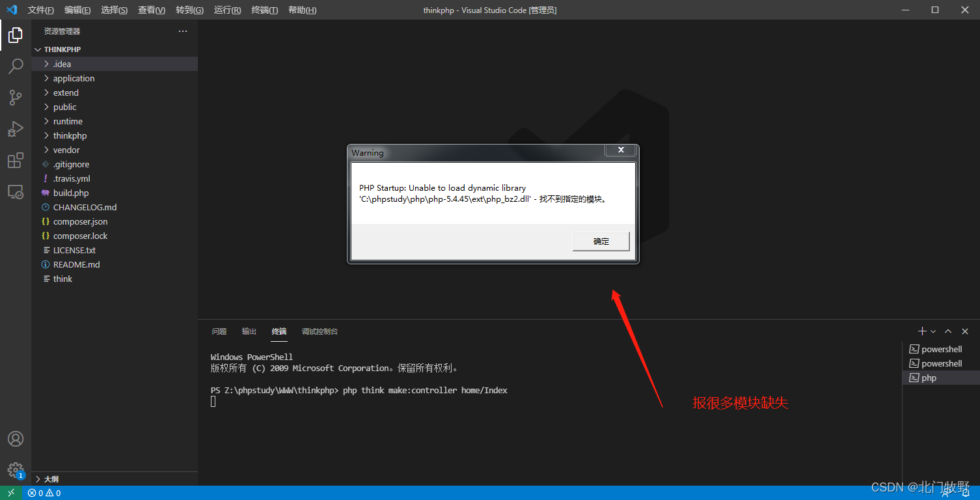Image resolution: width=980 pixels, height=500 pixels.
Task: Open the Search view in the activity bar
Action: coord(16,66)
